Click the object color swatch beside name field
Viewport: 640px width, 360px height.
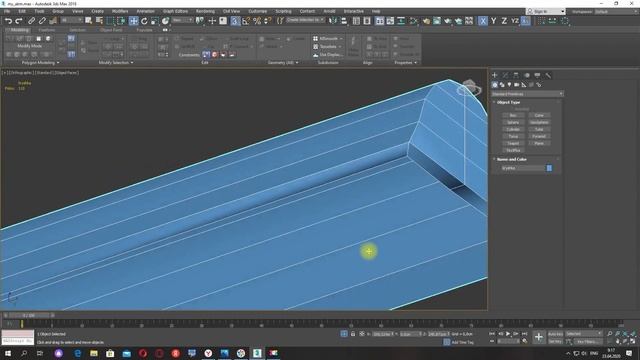(549, 168)
